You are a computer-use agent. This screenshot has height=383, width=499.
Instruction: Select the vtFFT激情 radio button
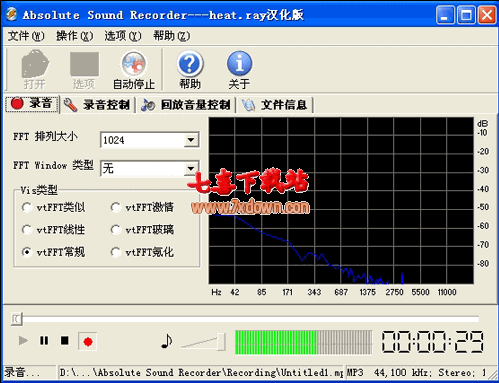[116, 207]
